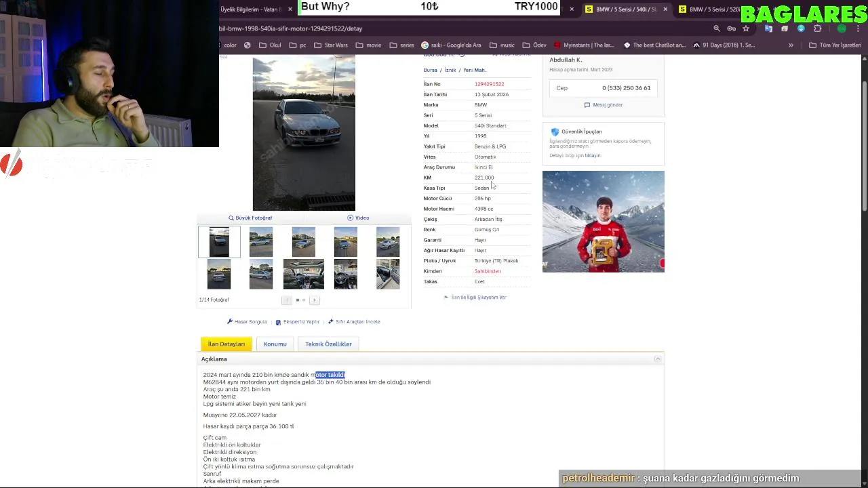This screenshot has width=868, height=488.
Task: Click the 'Muayene 22.05.2027 kadar' line
Action: tap(240, 415)
